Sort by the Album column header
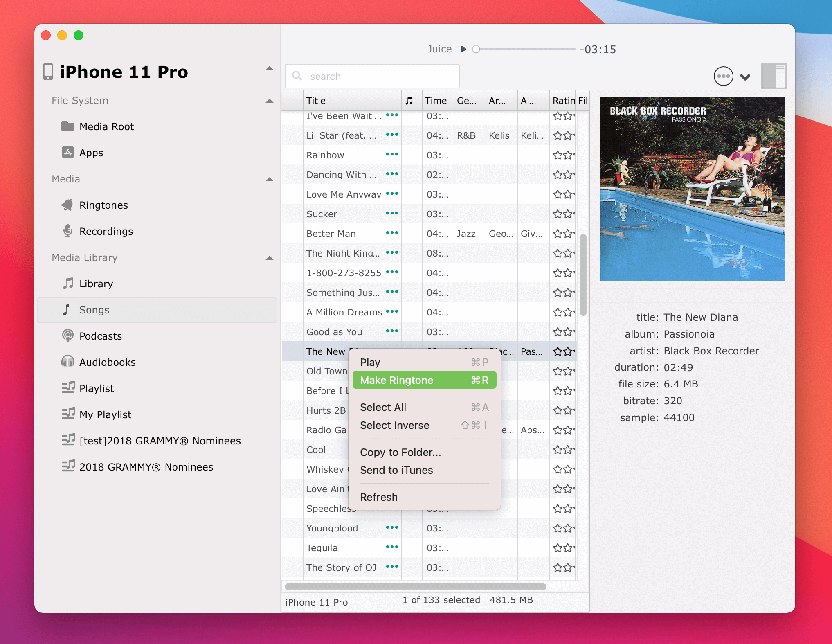832x644 pixels. tap(533, 101)
